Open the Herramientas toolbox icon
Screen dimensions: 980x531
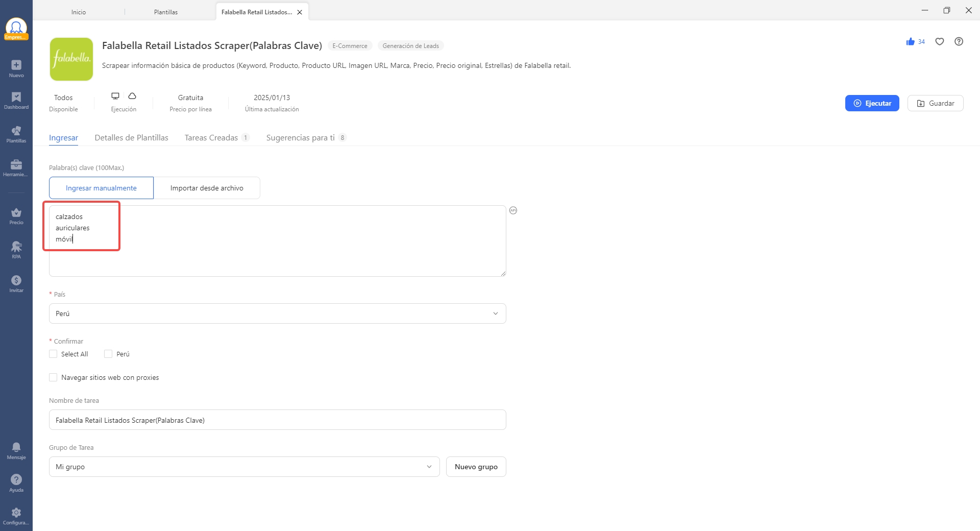point(16,164)
